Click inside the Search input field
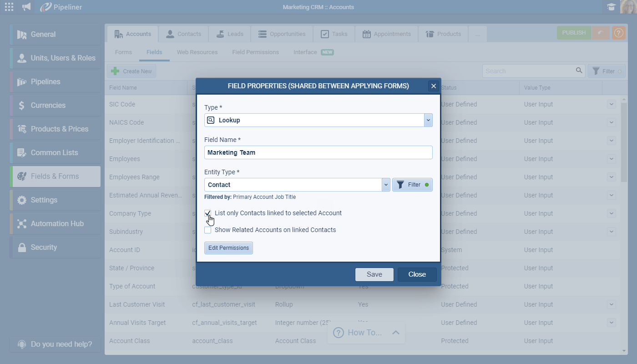 (523, 71)
